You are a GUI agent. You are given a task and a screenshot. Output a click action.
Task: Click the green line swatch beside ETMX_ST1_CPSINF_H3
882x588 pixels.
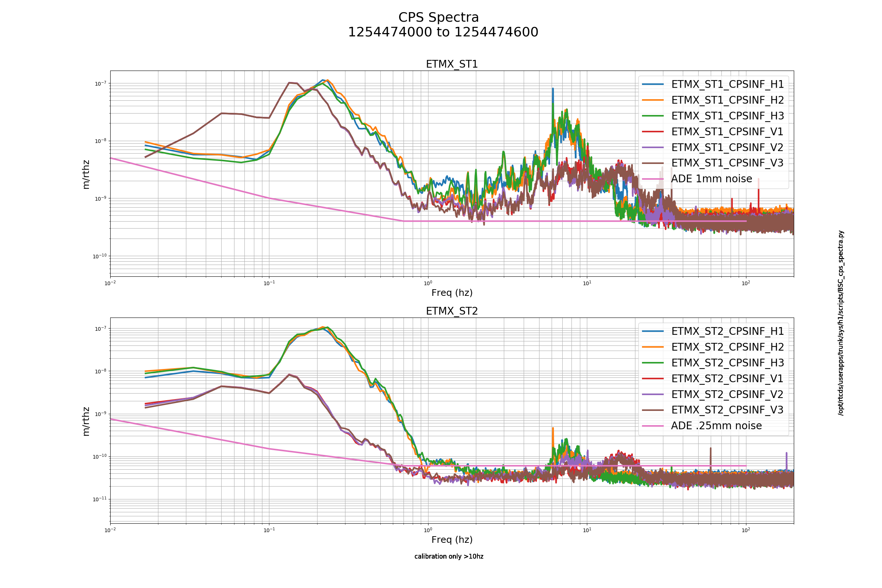coord(653,115)
